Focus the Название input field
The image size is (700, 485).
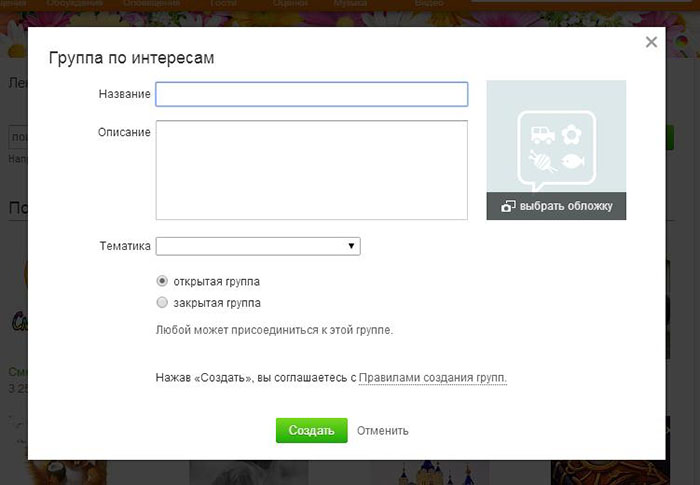pyautogui.click(x=312, y=94)
